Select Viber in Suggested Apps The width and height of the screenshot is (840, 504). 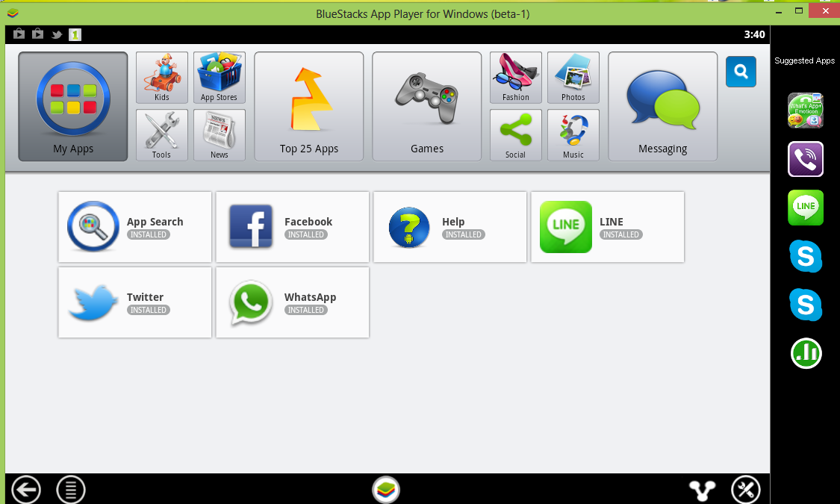pos(805,159)
